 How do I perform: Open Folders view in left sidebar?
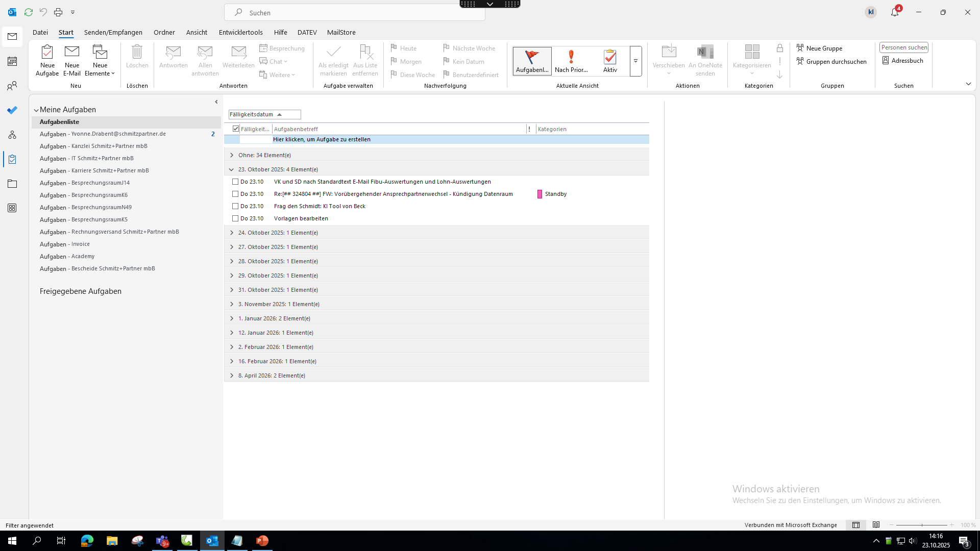click(12, 184)
